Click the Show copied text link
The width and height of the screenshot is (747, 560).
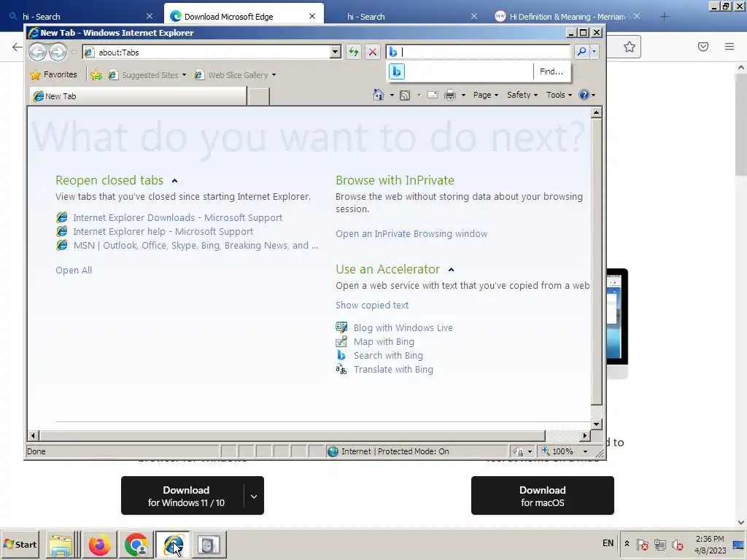(x=371, y=306)
